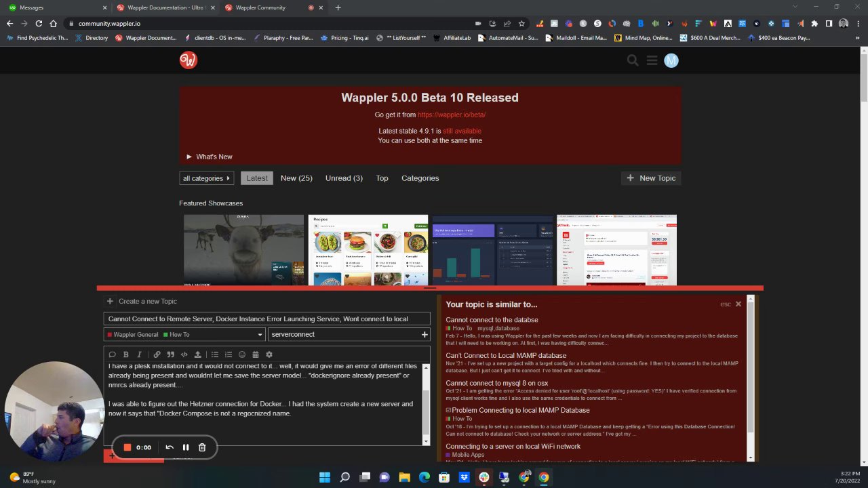Open the hamburger menu in forum header
Screen dimensions: 868x488
[652, 60]
